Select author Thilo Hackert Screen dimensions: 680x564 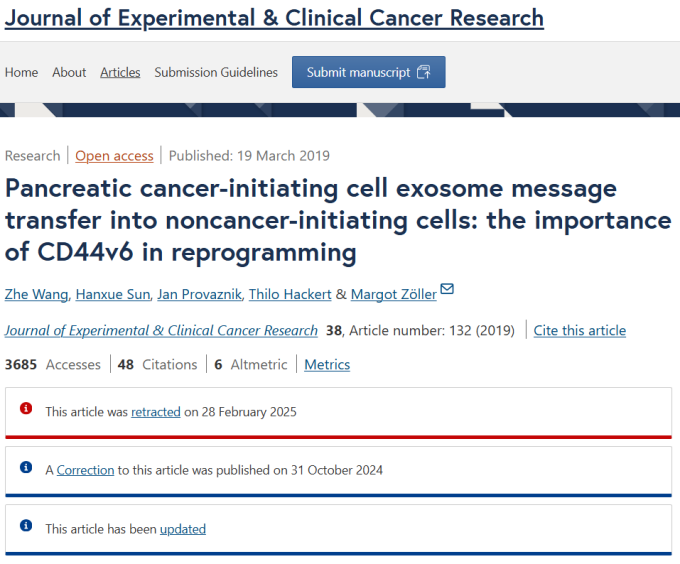tap(290, 294)
